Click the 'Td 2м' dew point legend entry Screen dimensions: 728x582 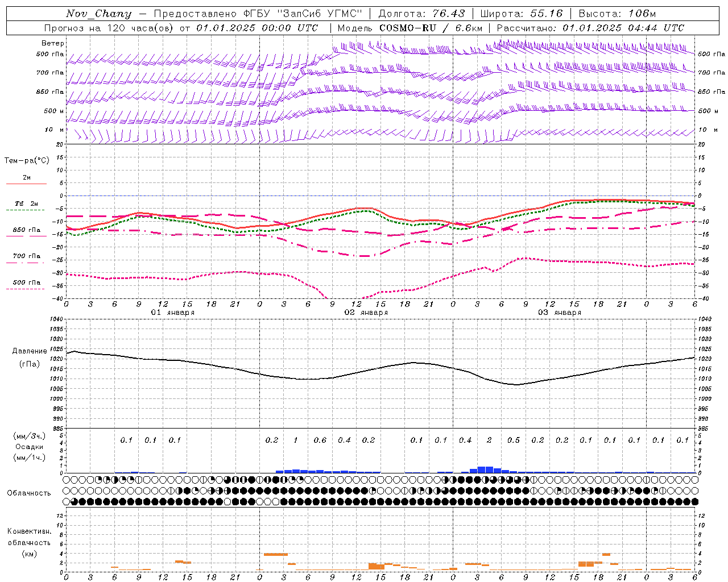pos(26,203)
